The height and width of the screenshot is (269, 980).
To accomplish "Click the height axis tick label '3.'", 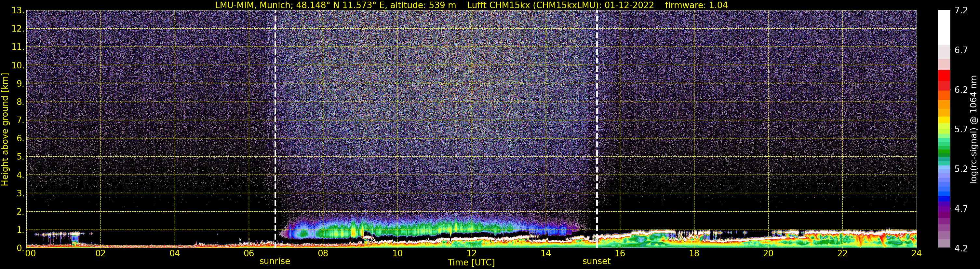I will [20, 193].
